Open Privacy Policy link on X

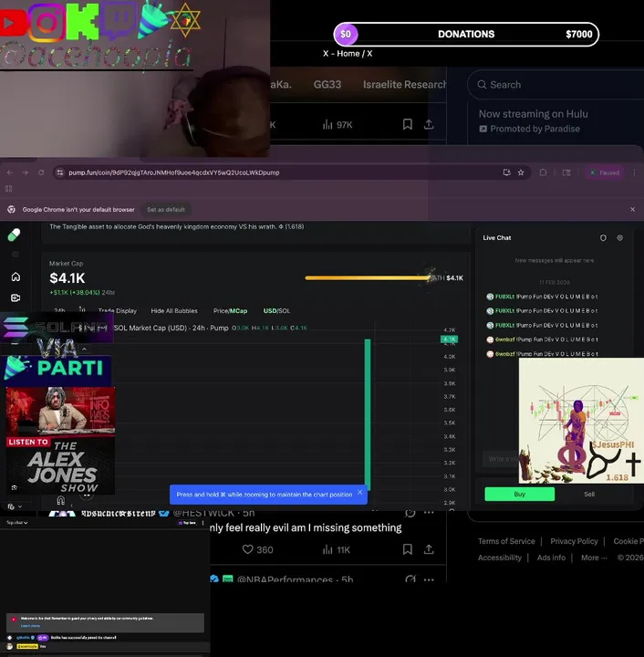(574, 541)
